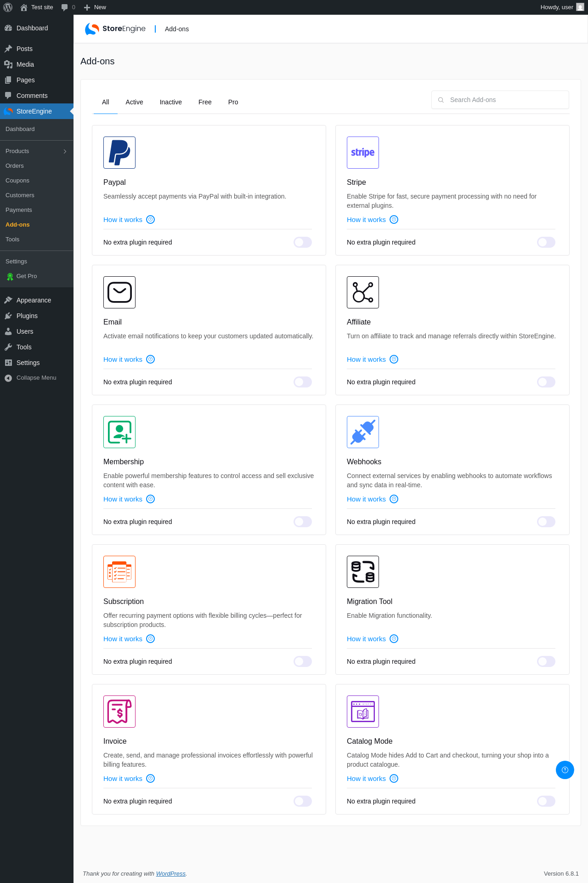
Task: Click the help circle icon beside Membership How it works
Action: [150, 499]
